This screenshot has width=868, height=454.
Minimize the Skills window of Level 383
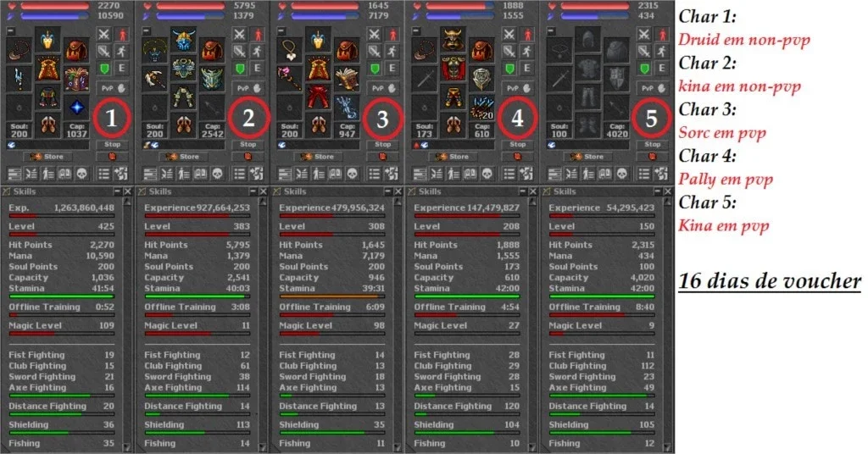pyautogui.click(x=253, y=191)
